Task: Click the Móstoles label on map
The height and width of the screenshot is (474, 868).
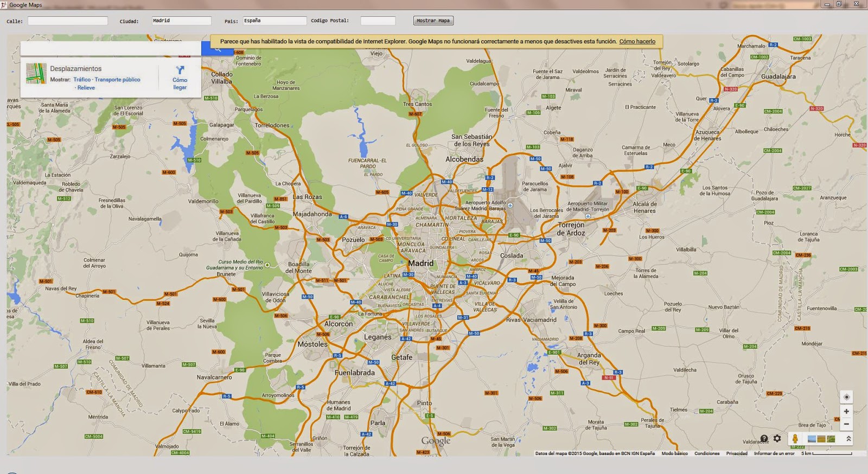Action: (x=312, y=344)
